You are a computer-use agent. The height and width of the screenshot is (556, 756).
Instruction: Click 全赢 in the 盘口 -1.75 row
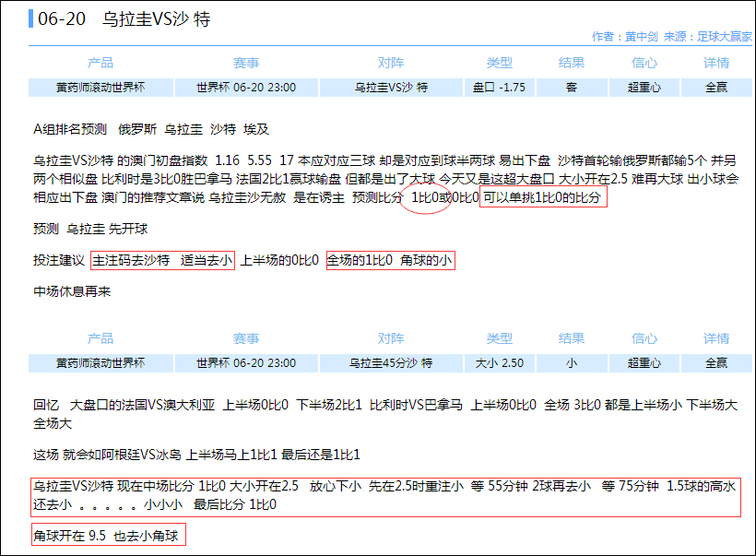point(716,88)
